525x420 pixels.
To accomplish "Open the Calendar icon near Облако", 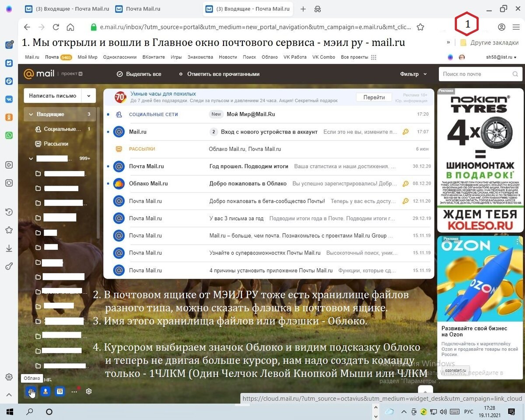I will click(x=59, y=391).
